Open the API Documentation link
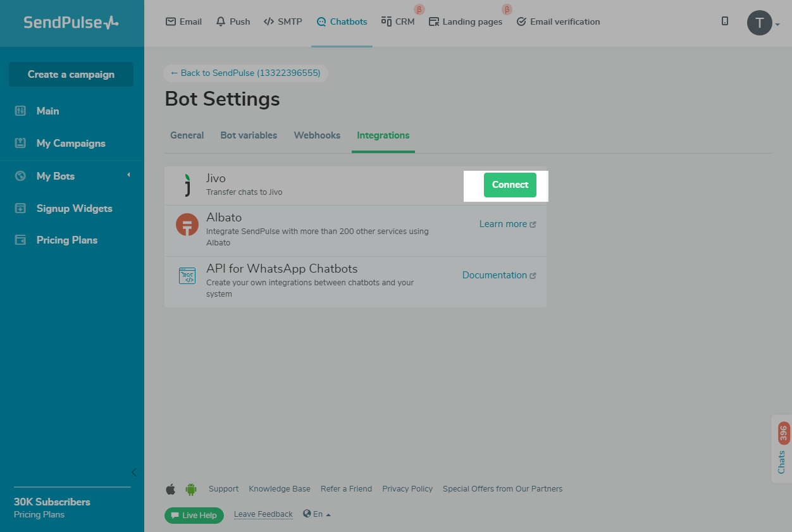 pos(499,275)
